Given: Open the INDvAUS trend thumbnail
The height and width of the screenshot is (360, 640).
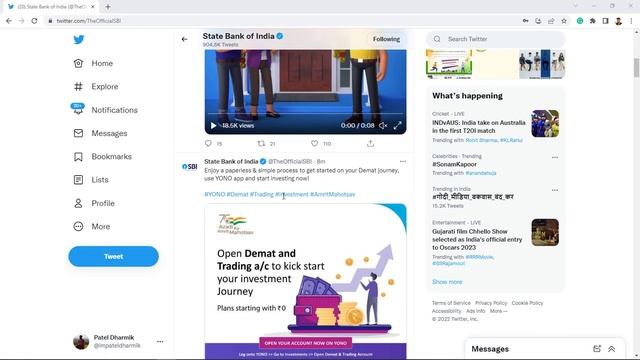Looking at the screenshot, I should (x=545, y=124).
